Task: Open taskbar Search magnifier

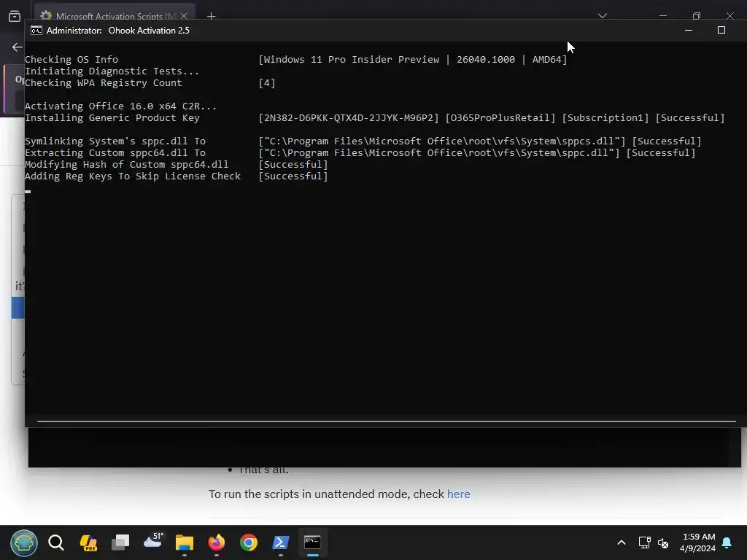Action: click(56, 542)
